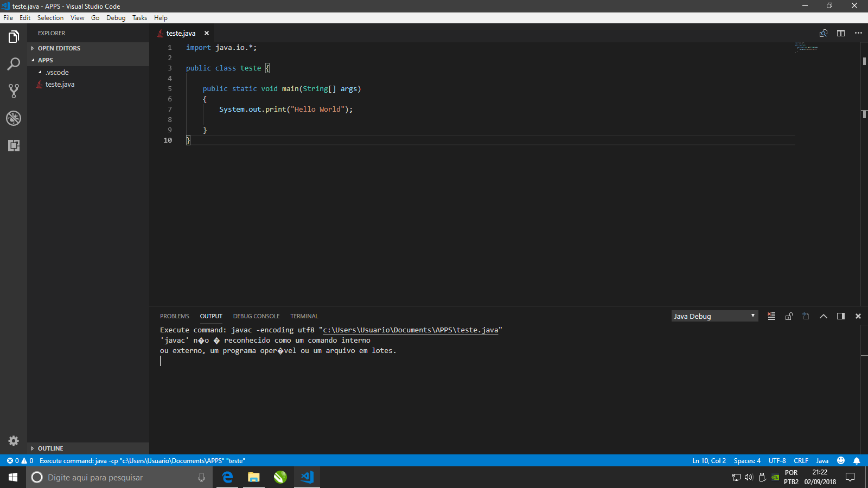Close the teste.java editor tab

click(x=207, y=33)
